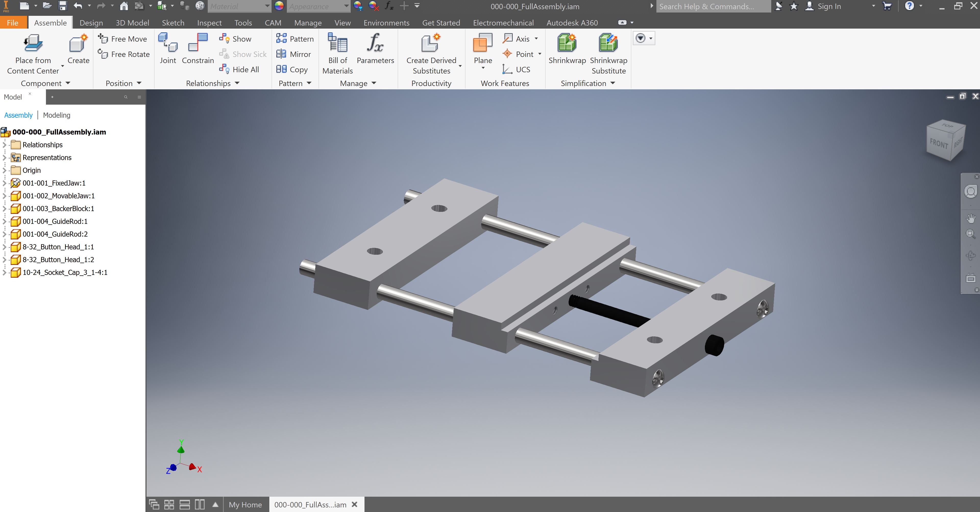Switch browser to Modeling view
Screen dimensions: 980x512
point(56,115)
